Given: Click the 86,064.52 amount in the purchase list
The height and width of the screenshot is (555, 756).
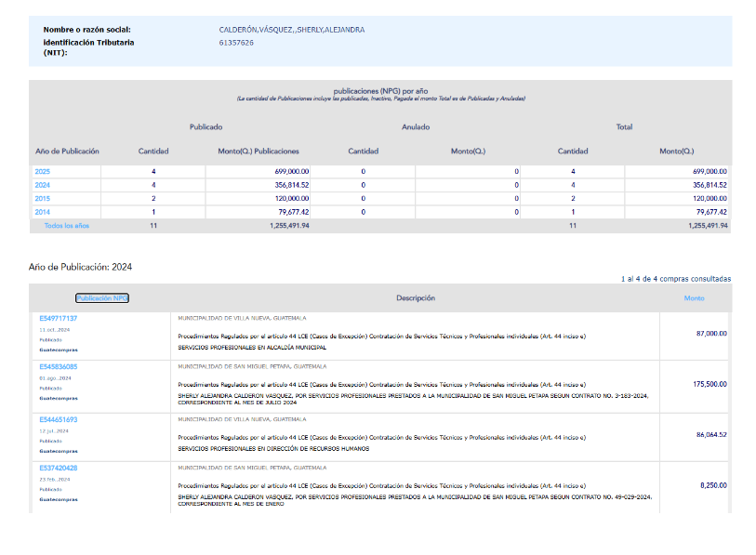Looking at the screenshot, I should pos(711,434).
